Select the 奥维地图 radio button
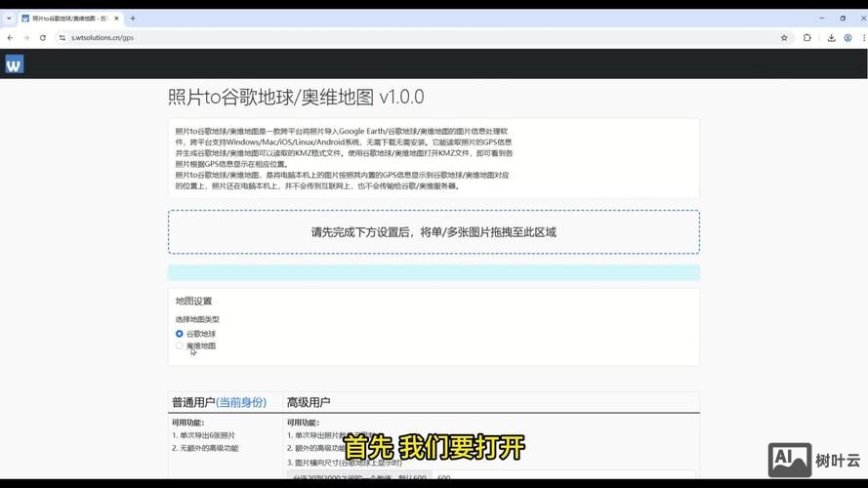Viewport: 868px width, 488px height. (180, 346)
